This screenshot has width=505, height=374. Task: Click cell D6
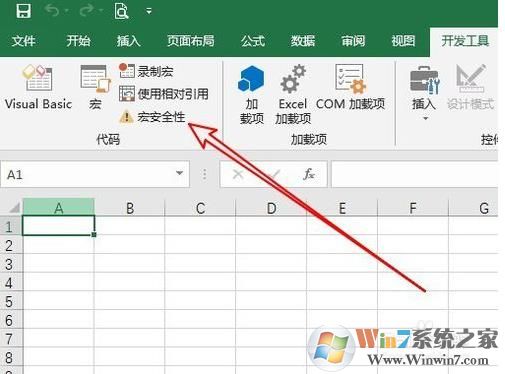pyautogui.click(x=271, y=320)
